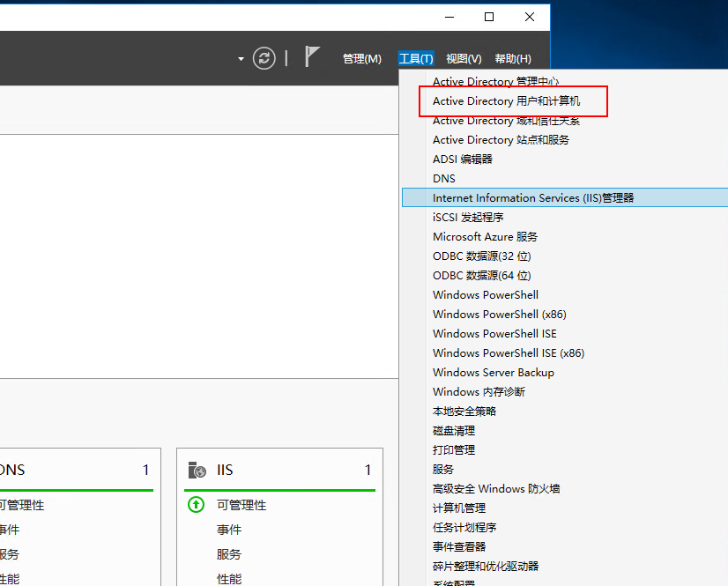Click the refresh icon in the header
728x586 pixels.
[x=264, y=58]
